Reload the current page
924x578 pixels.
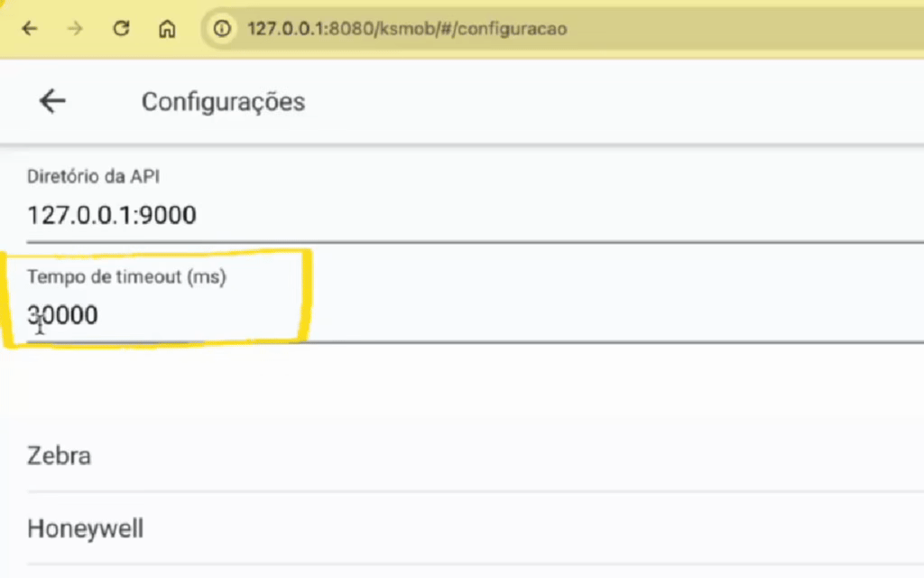click(x=121, y=29)
